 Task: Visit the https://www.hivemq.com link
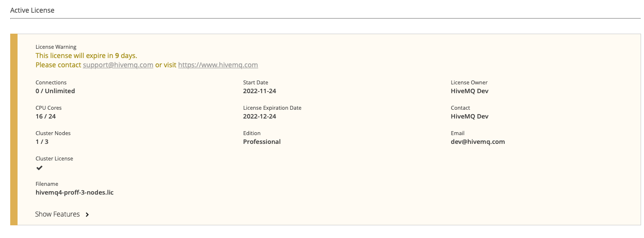click(218, 65)
